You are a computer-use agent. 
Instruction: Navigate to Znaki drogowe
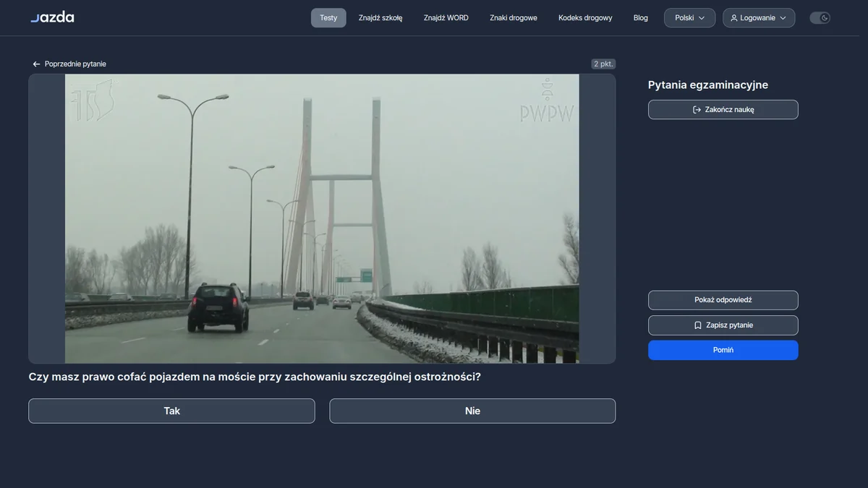coord(514,18)
